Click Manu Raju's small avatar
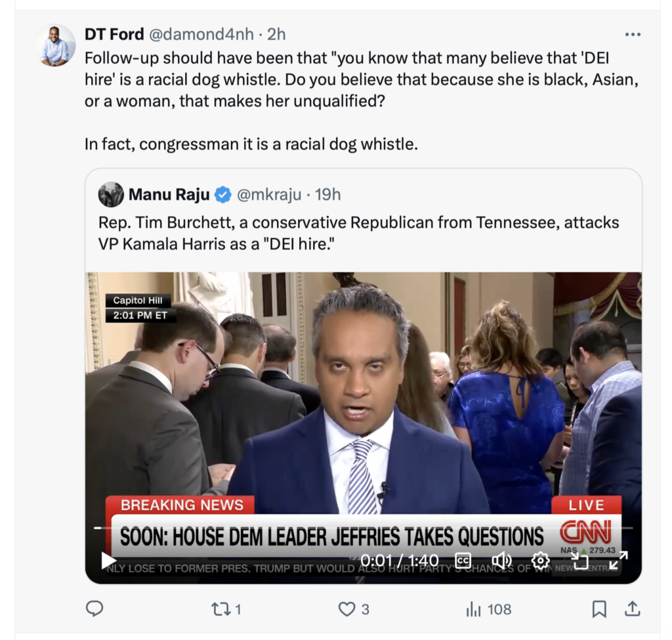 [x=111, y=194]
